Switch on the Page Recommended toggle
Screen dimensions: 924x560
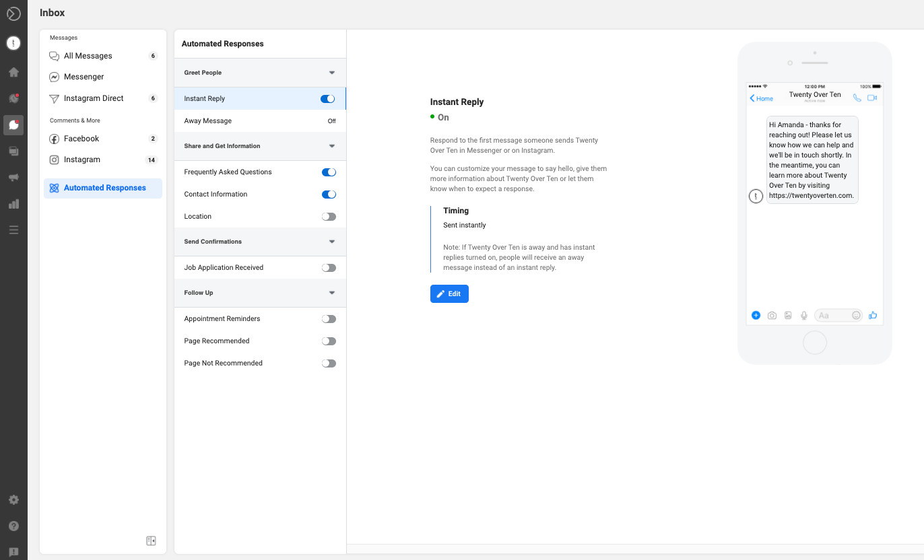tap(329, 341)
